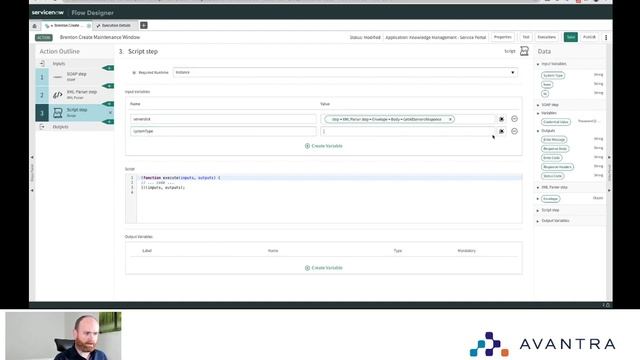The height and width of the screenshot is (360, 640).
Task: Collapse the left Action Outline panel handle
Action: [32, 173]
